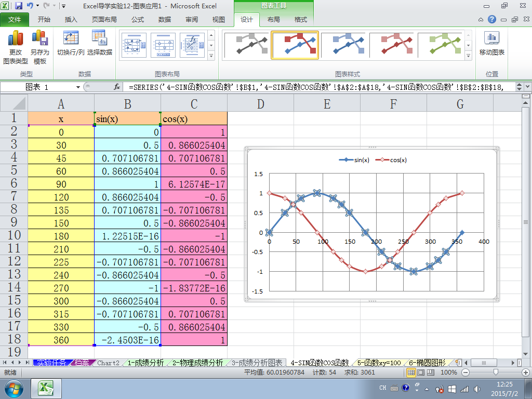The image size is (532, 399).
Task: Toggle Page Break Preview view button
Action: [x=431, y=373]
